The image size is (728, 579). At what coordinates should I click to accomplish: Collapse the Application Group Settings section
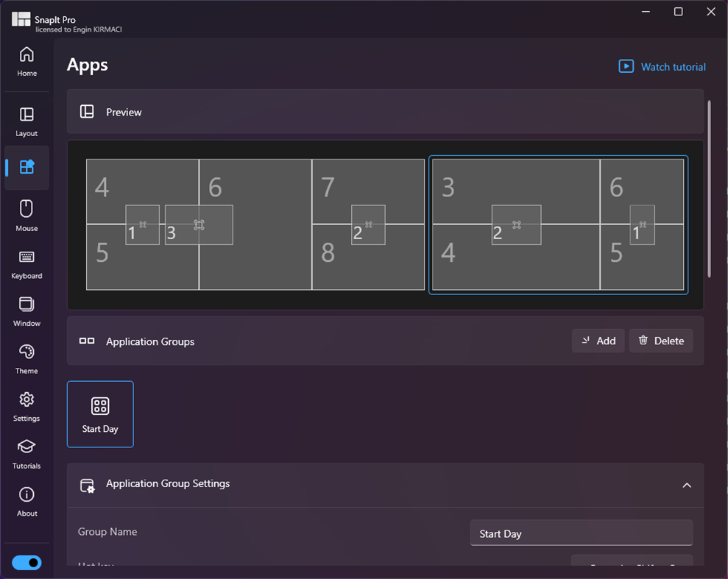click(687, 486)
